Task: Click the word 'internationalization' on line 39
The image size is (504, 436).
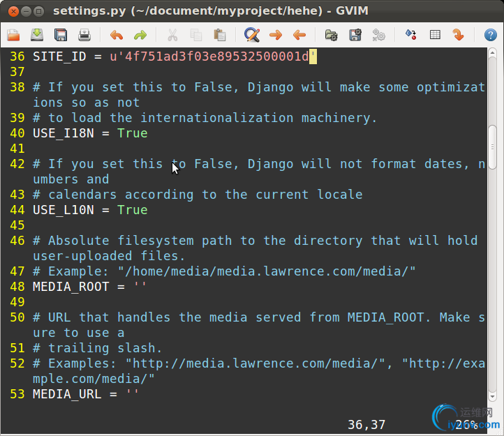Action: (217, 118)
